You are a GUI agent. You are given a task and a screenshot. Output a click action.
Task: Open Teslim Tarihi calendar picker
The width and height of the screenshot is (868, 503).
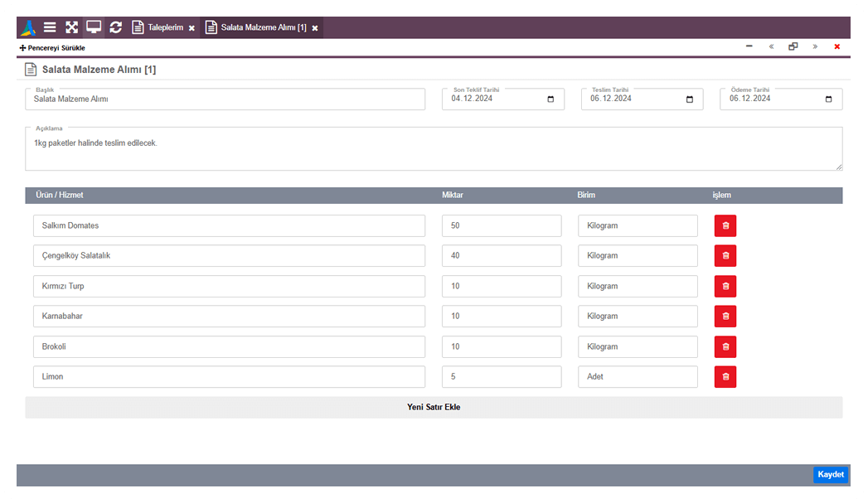pyautogui.click(x=690, y=99)
